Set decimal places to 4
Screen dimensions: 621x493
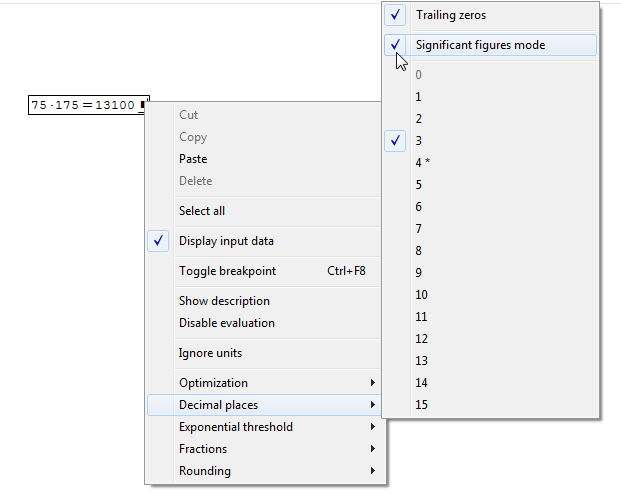pyautogui.click(x=420, y=163)
